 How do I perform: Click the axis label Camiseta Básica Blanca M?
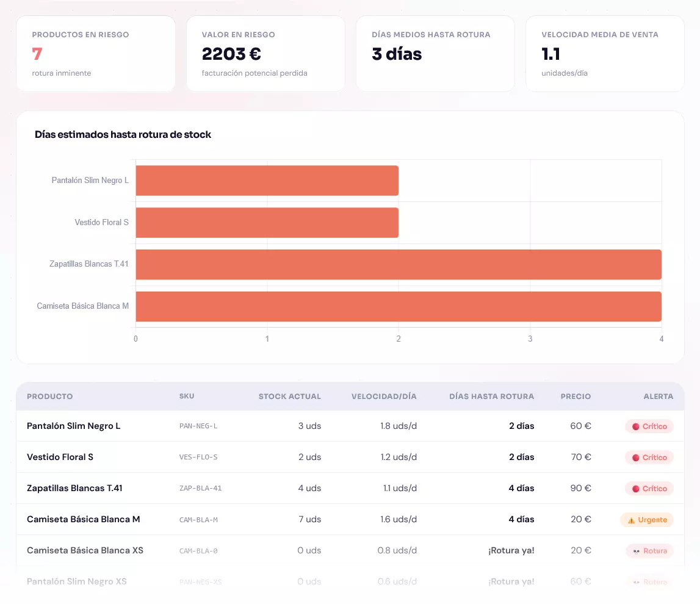pyautogui.click(x=83, y=306)
